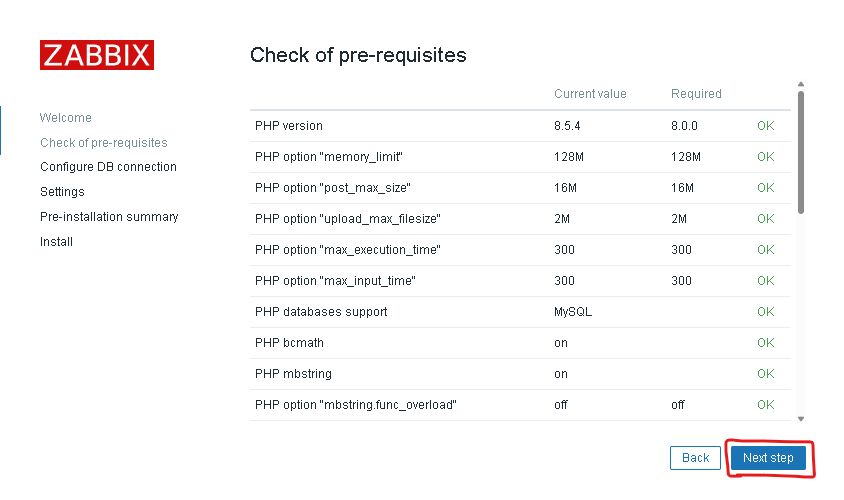
Task: Click the prerequisites list scrollbar thumb
Action: point(801,152)
